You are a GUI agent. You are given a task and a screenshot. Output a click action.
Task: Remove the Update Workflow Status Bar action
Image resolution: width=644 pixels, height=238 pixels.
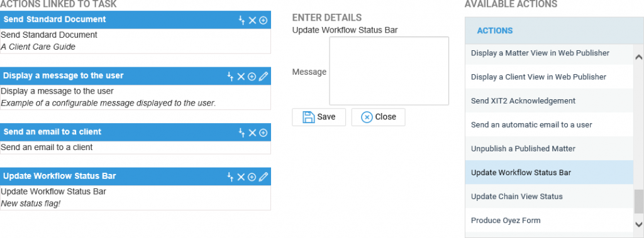241,177
